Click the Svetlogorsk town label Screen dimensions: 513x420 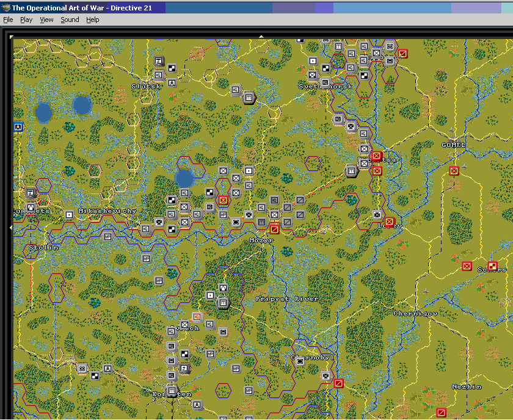tap(326, 86)
